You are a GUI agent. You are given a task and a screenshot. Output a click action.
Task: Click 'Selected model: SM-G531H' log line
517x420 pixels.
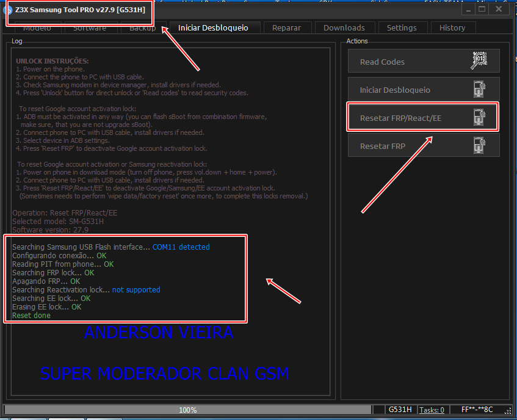click(x=58, y=221)
